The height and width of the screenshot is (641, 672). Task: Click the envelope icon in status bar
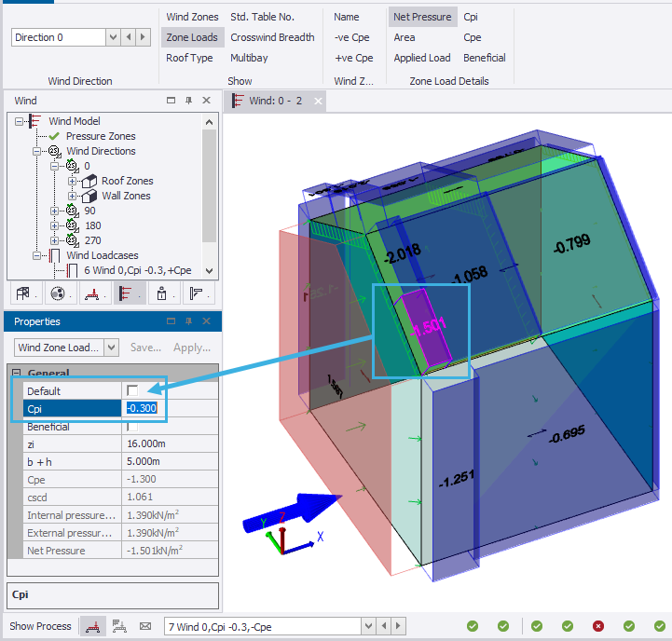pyautogui.click(x=144, y=626)
